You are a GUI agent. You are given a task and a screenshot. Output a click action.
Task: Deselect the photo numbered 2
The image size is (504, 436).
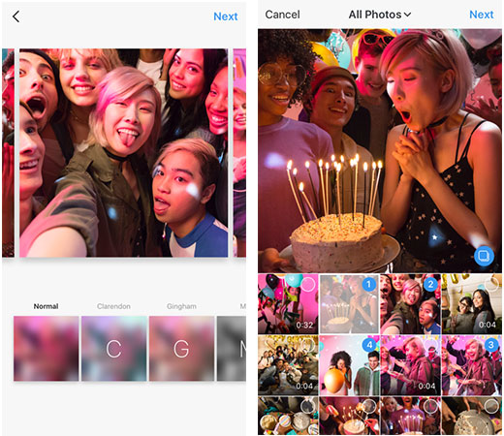pos(430,285)
